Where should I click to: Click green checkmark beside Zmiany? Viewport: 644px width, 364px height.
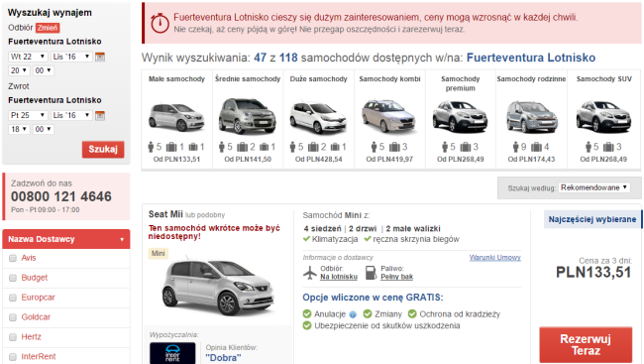tap(368, 314)
